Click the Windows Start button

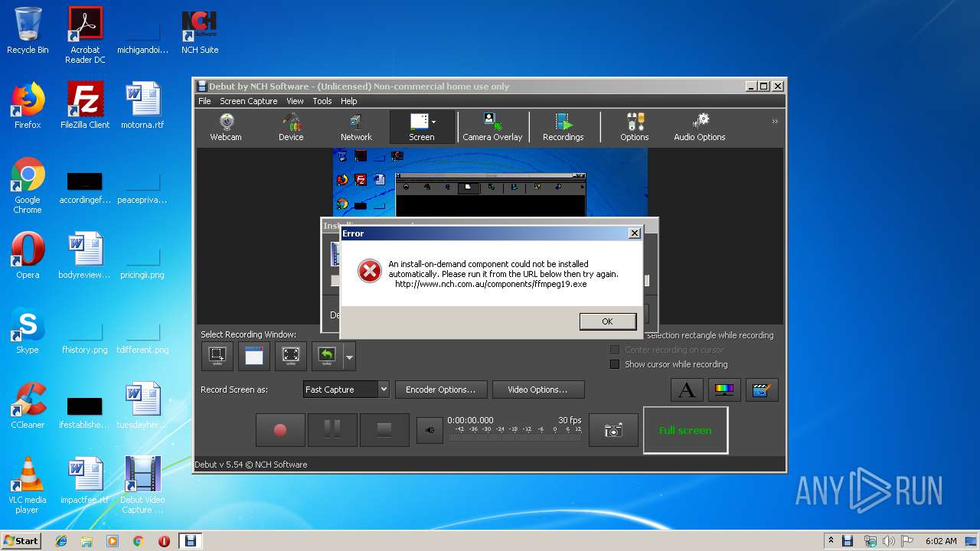click(x=21, y=540)
